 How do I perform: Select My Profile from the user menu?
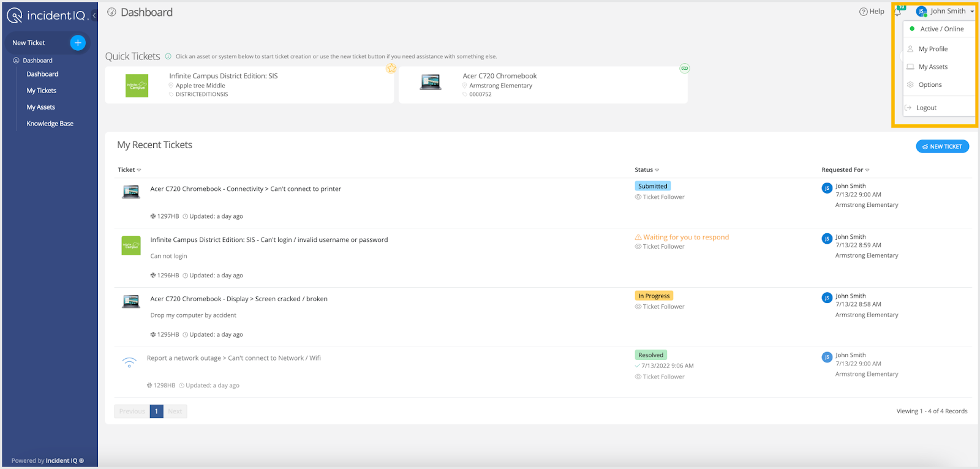933,49
